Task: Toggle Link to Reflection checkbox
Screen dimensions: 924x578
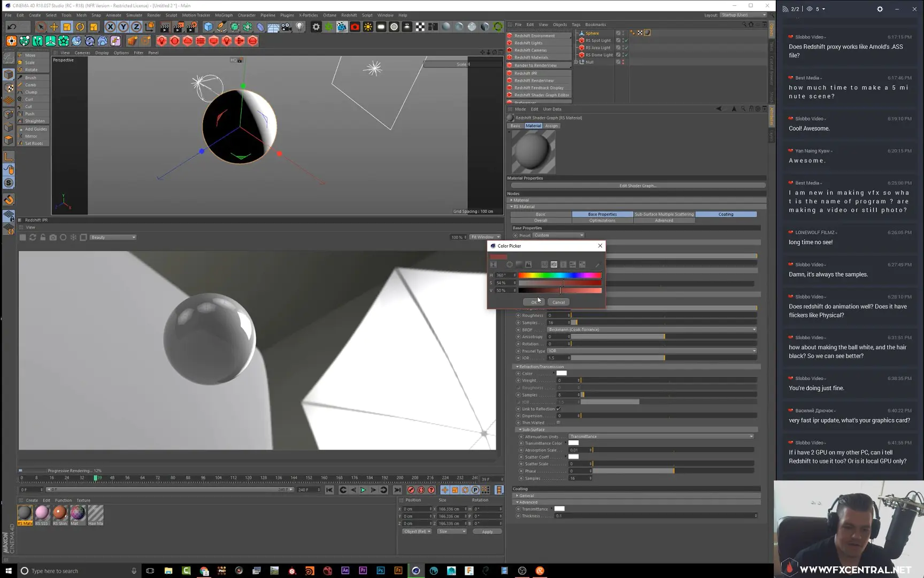Action: pyautogui.click(x=558, y=409)
